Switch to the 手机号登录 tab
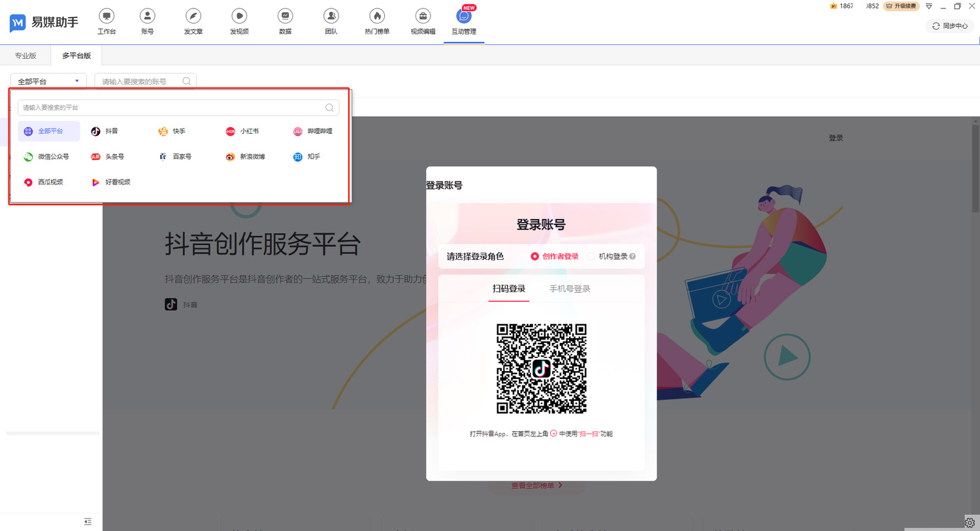 pos(570,289)
